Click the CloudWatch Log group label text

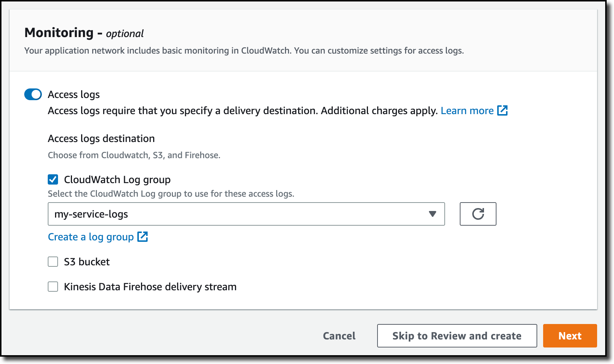(117, 180)
